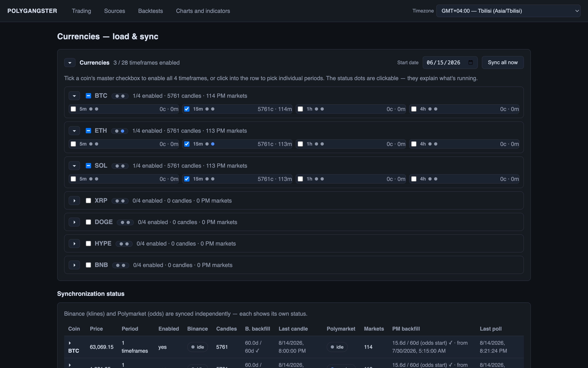This screenshot has height=368, width=588.
Task: Collapse the ETH row
Action: tap(74, 131)
